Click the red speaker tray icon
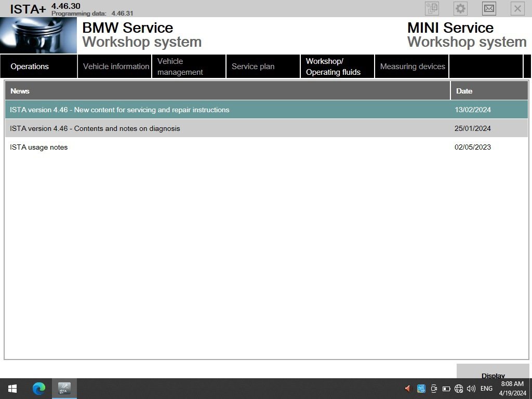 click(408, 389)
